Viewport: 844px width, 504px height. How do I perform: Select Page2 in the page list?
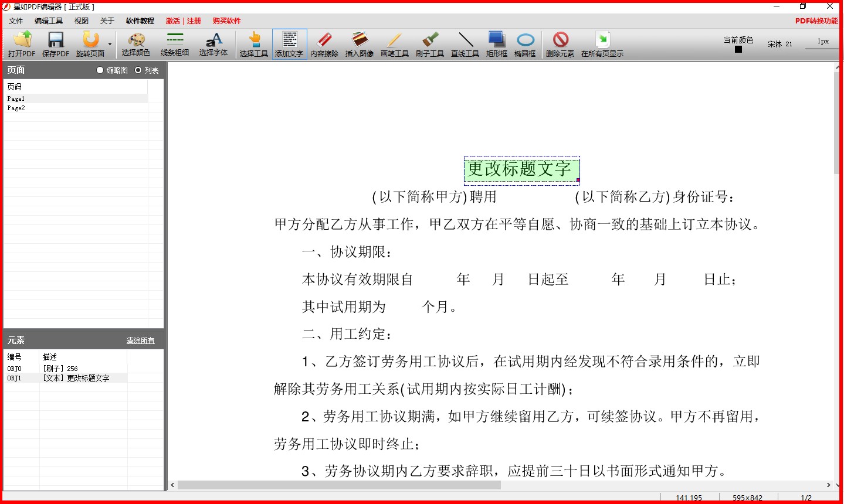click(16, 108)
